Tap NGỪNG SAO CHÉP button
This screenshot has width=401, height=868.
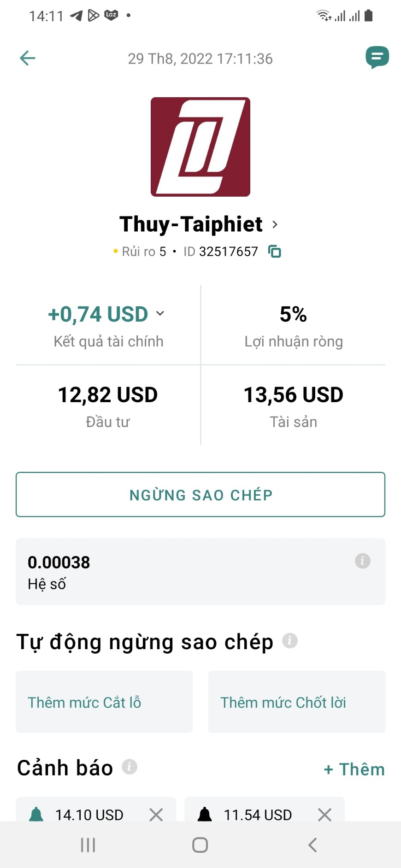[200, 494]
